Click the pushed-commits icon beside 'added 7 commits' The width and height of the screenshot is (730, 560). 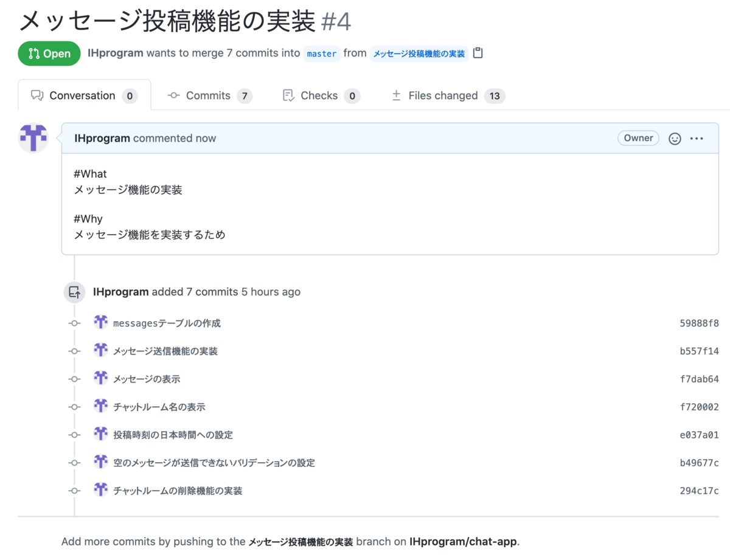74,292
